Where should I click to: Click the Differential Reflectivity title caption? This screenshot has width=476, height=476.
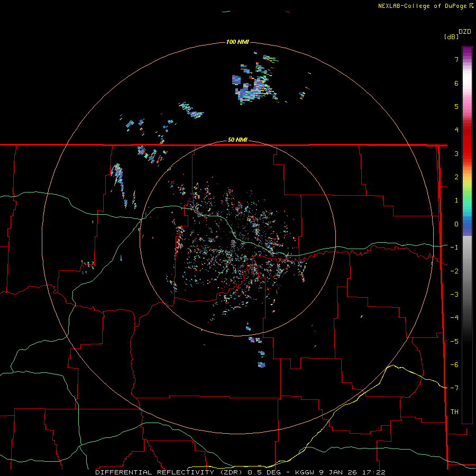click(240, 472)
